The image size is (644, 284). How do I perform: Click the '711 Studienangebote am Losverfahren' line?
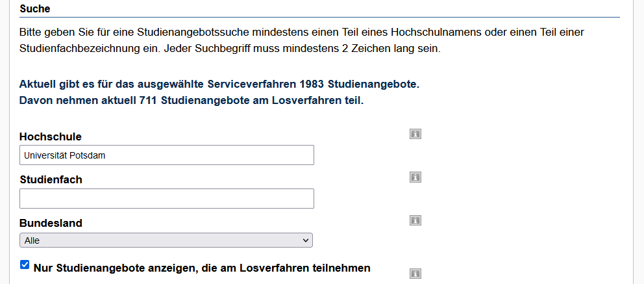click(191, 100)
